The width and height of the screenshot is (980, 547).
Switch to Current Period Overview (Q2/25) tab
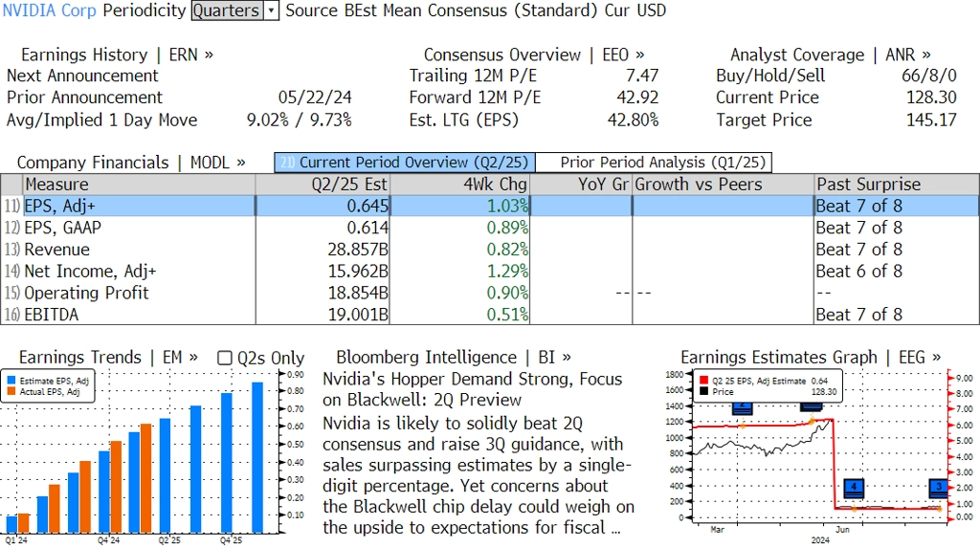405,163
